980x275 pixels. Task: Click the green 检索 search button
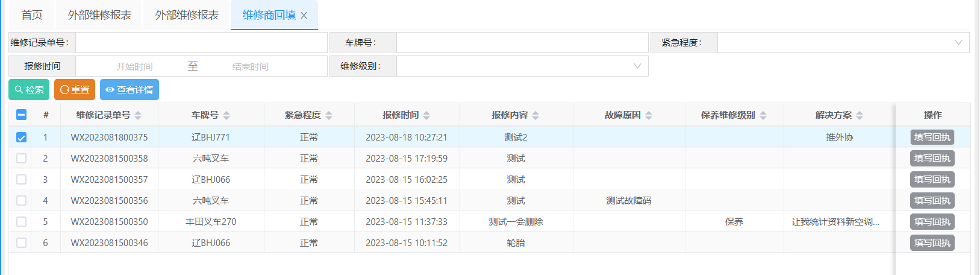pyautogui.click(x=29, y=90)
